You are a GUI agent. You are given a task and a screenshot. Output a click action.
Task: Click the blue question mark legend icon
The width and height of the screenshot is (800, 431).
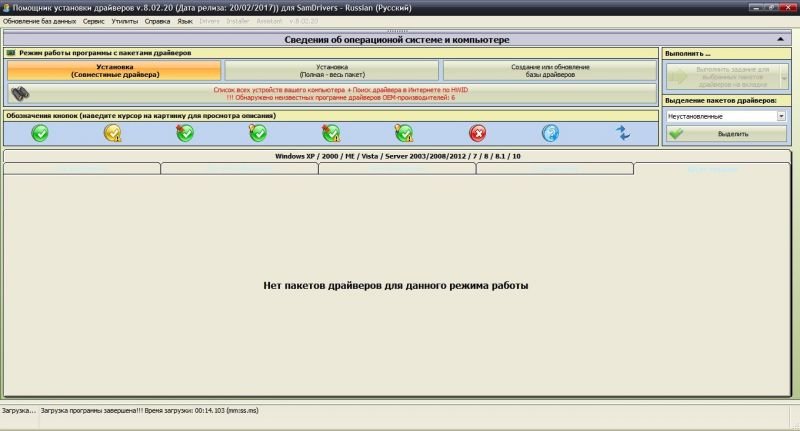coord(550,133)
